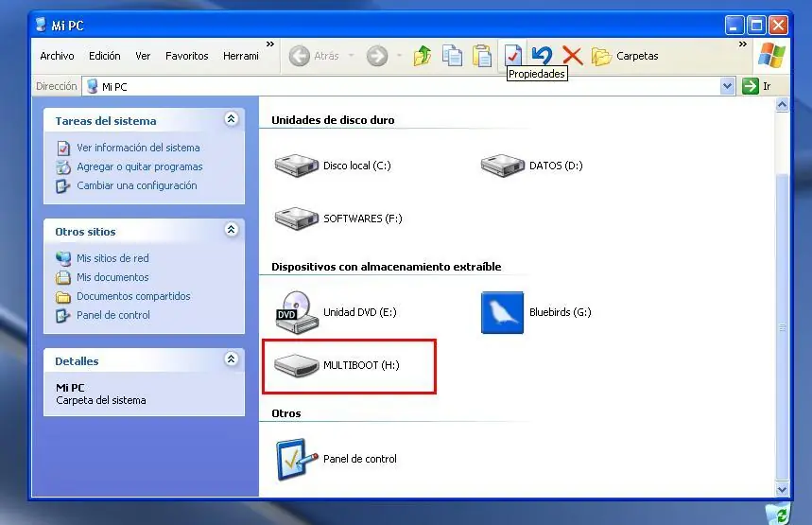Show hidden menu items via chevron
The height and width of the screenshot is (525, 812).
pyautogui.click(x=269, y=44)
